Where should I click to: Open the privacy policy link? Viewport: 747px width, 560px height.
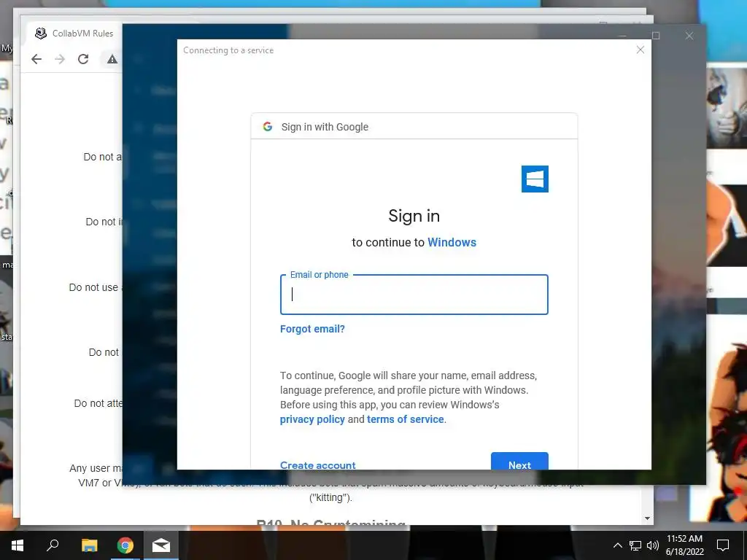tap(312, 419)
